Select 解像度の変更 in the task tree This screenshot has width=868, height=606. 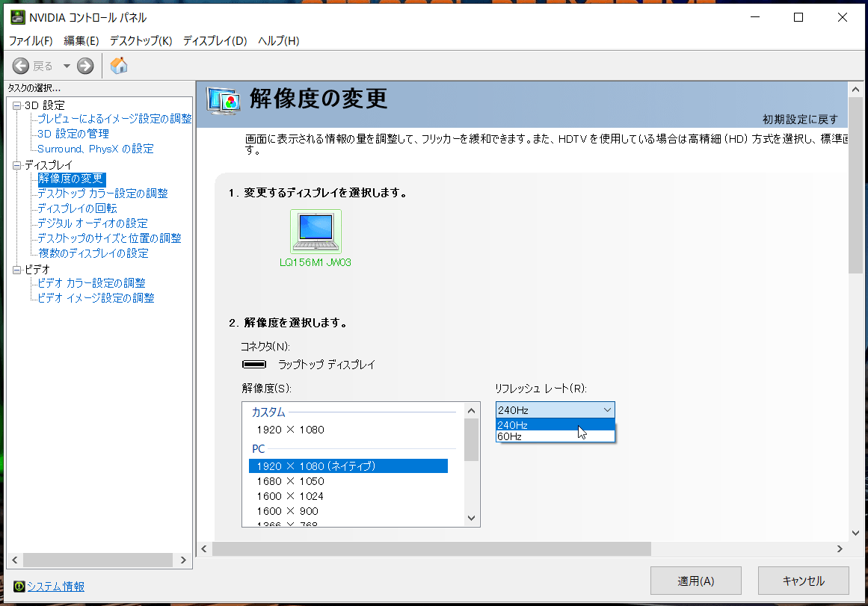pyautogui.click(x=71, y=179)
